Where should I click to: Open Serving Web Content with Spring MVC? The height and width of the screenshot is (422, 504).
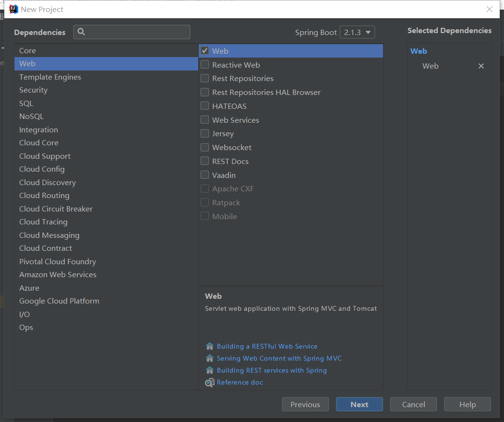coord(279,358)
